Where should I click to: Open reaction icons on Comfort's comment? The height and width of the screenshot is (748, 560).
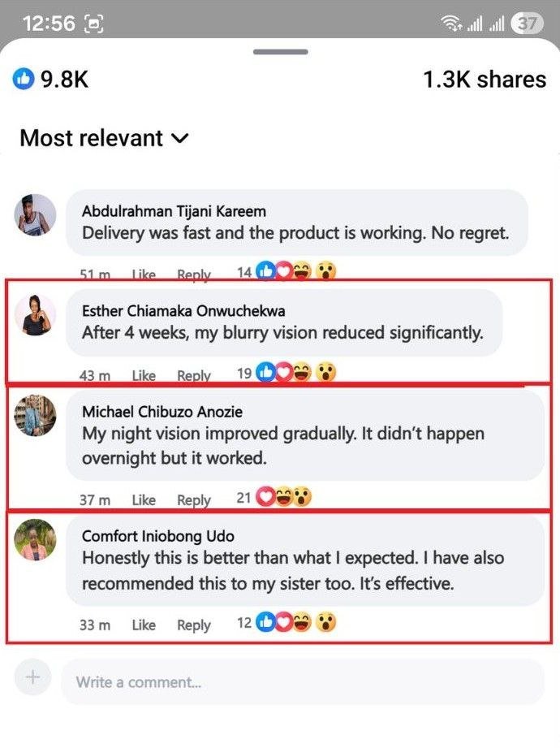[296, 623]
